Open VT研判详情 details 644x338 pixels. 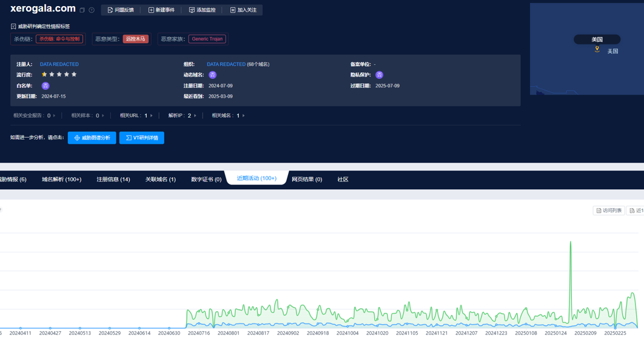(142, 138)
